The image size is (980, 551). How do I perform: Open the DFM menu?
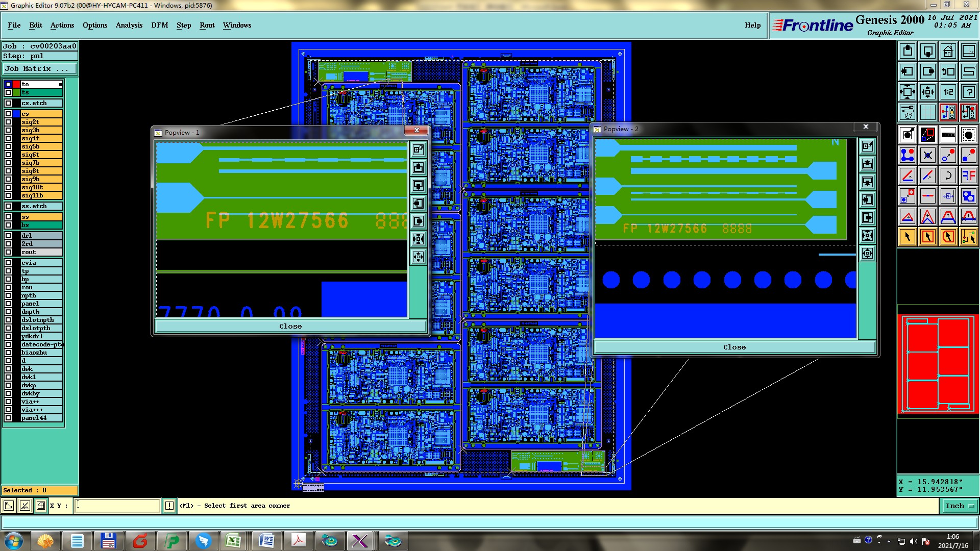coord(159,25)
